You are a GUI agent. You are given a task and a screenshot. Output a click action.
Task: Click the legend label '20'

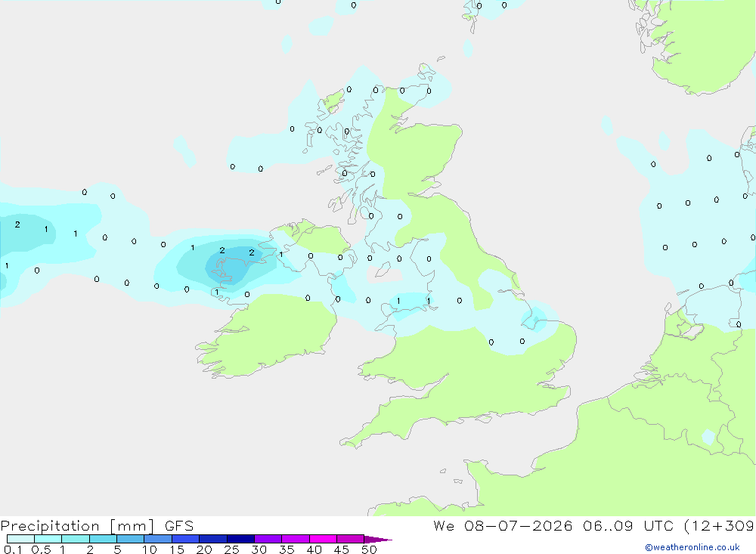point(204,549)
